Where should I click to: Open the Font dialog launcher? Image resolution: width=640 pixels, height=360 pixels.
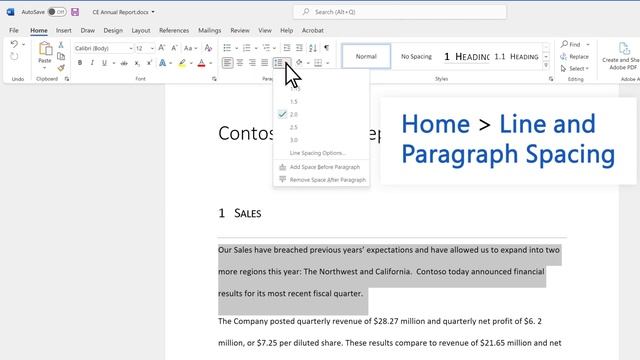coord(214,79)
